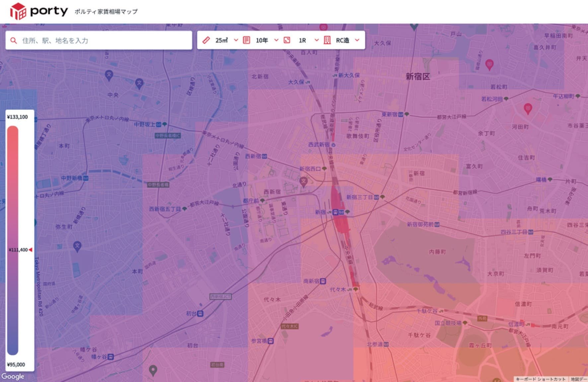Viewport: 588px width, 382px height.
Task: Click the building age document icon
Action: click(x=247, y=40)
